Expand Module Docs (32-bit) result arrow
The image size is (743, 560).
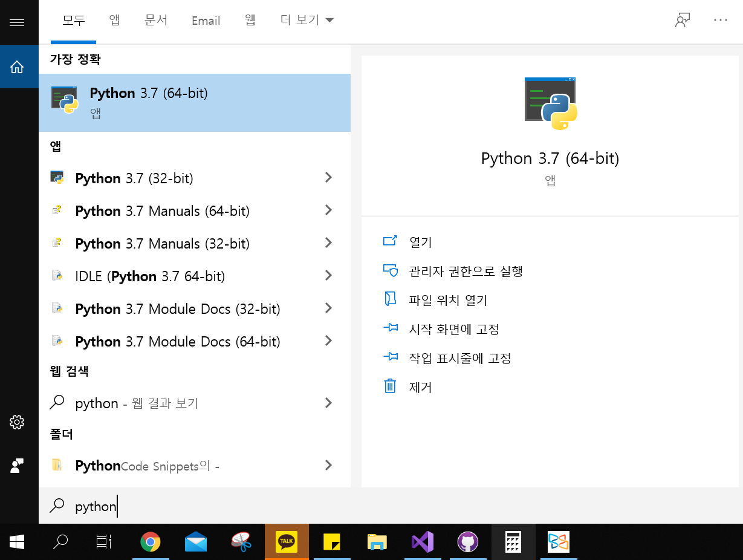pyautogui.click(x=328, y=308)
